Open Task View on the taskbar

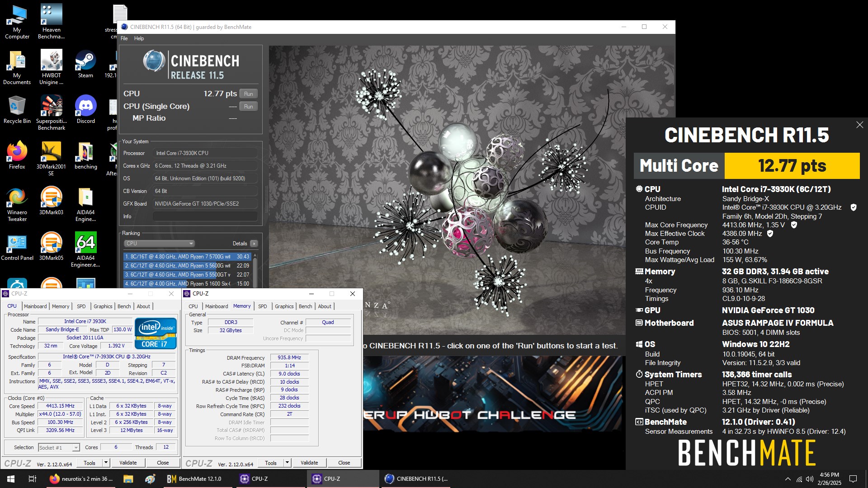[33, 479]
